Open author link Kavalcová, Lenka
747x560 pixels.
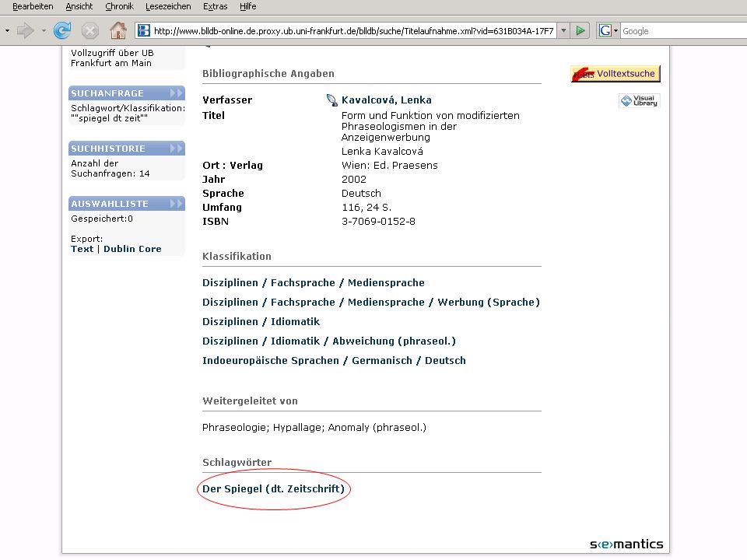387,100
